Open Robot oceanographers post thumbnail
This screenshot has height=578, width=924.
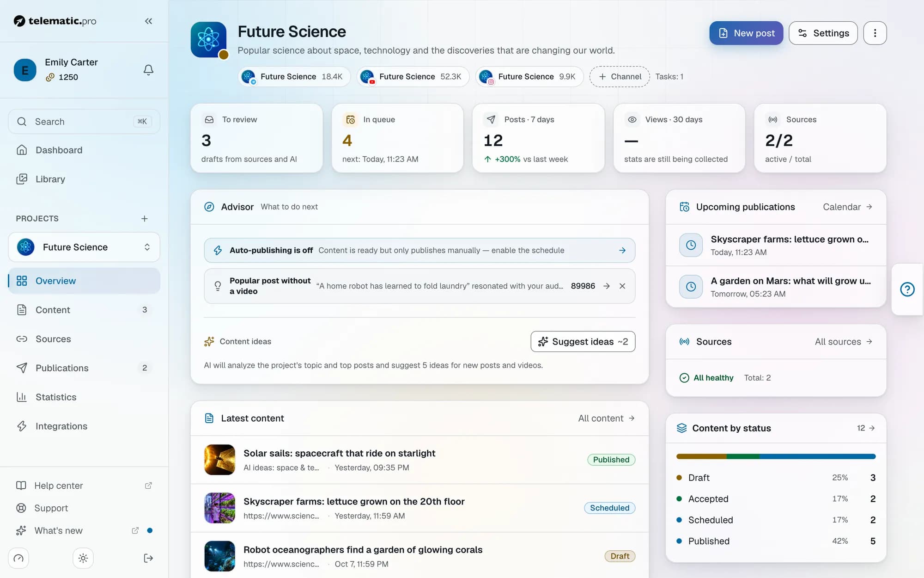(219, 556)
